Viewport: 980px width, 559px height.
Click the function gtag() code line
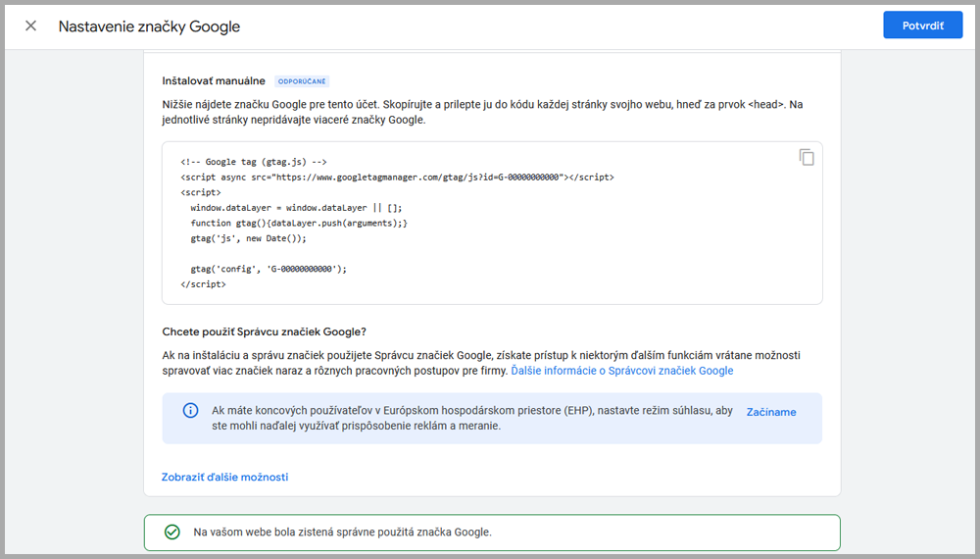[x=299, y=224]
